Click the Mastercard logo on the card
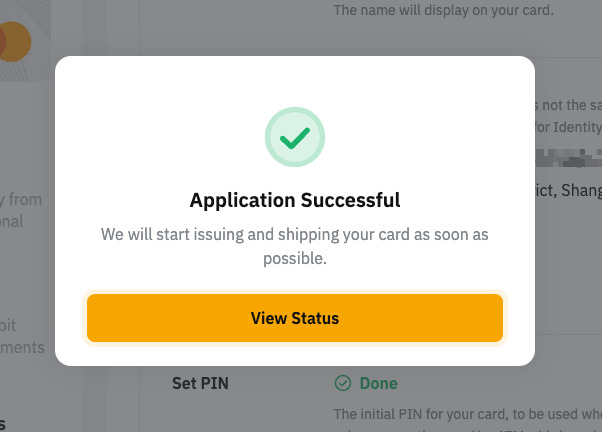 (12, 43)
